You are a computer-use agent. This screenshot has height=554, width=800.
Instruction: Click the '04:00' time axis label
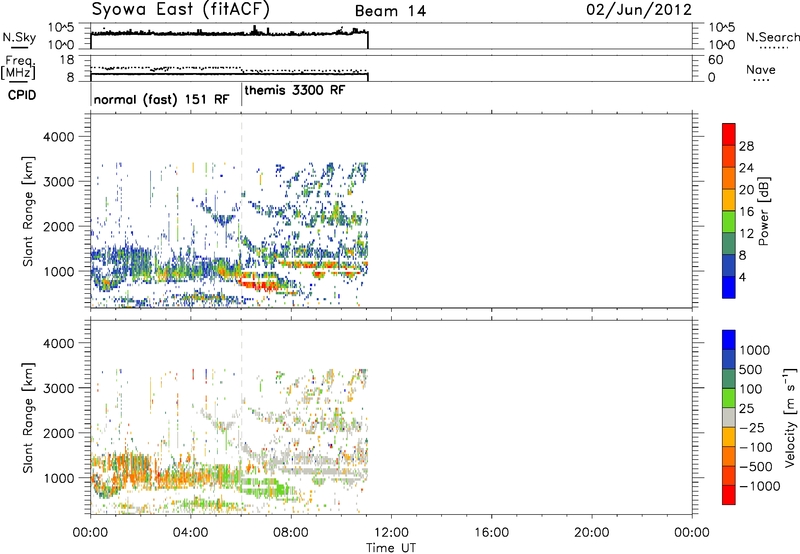click(190, 533)
